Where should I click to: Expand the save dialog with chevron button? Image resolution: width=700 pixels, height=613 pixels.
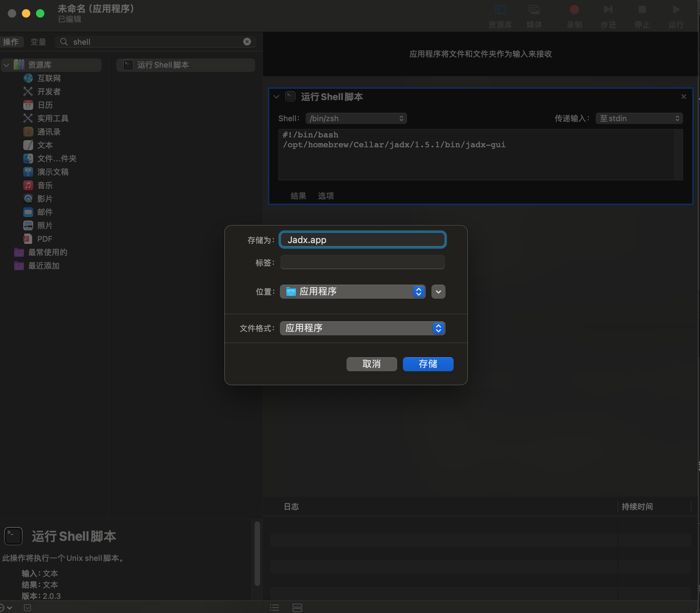(x=438, y=292)
